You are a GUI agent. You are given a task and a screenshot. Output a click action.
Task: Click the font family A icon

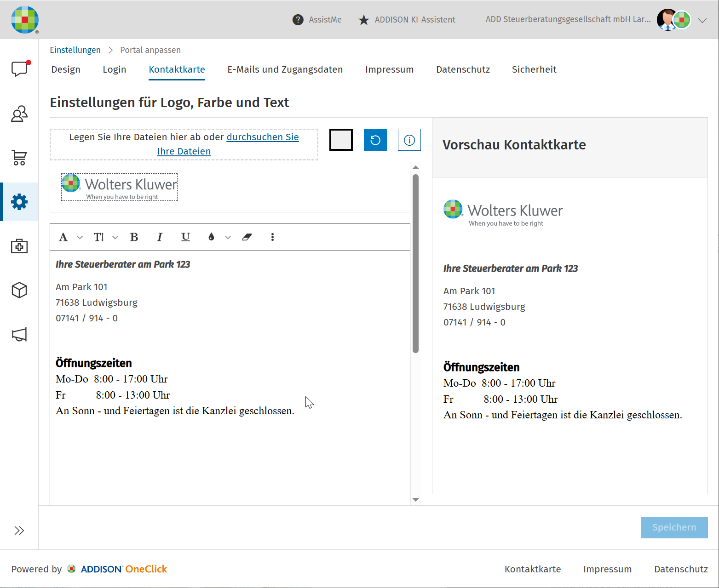(63, 237)
